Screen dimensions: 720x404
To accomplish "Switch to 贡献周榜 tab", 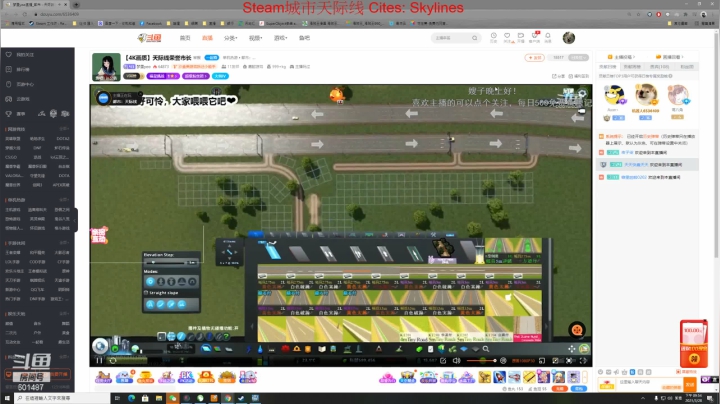I will pyautogui.click(x=632, y=67).
